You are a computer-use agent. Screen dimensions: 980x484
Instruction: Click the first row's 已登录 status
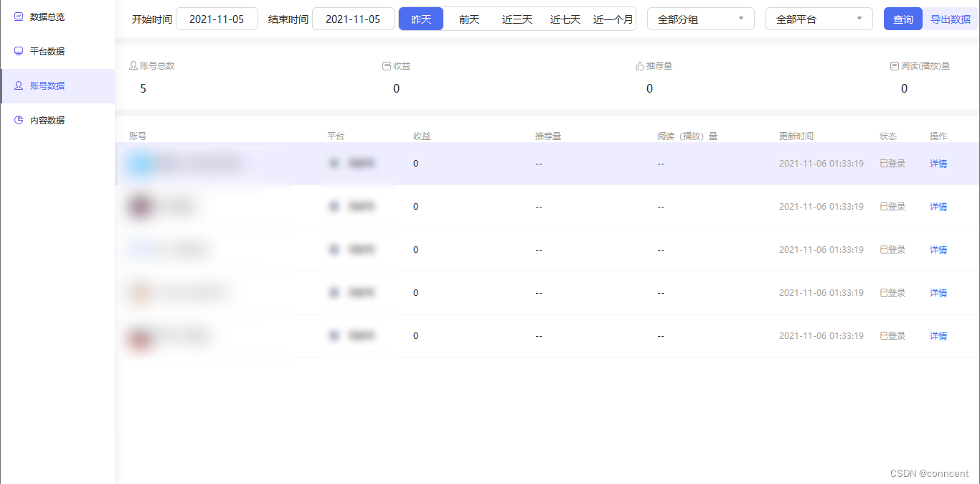click(x=892, y=164)
